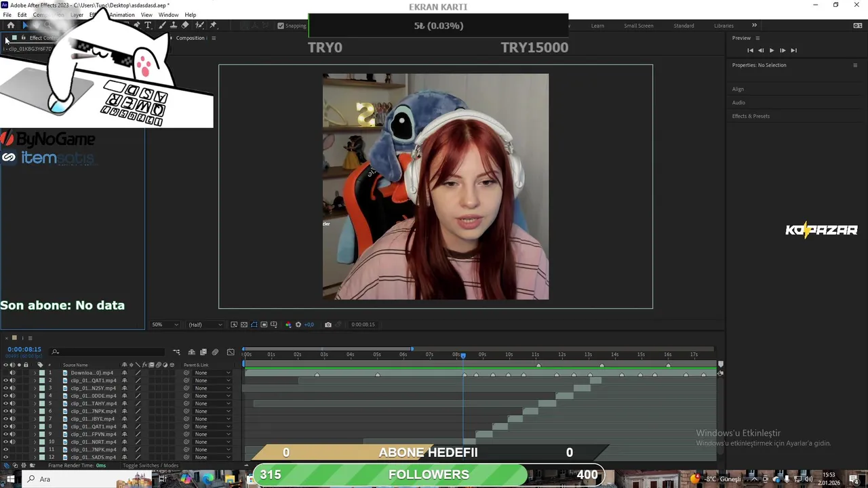Click fast previews icon under viewer
This screenshot has width=868, height=488.
[x=234, y=325]
